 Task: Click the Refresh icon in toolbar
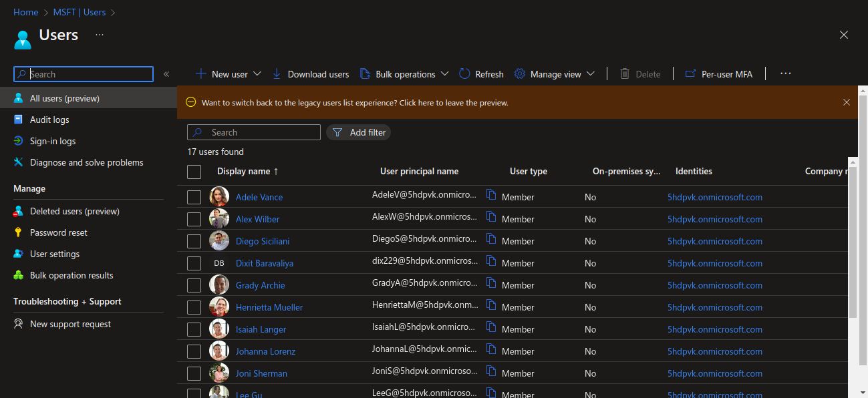point(465,74)
